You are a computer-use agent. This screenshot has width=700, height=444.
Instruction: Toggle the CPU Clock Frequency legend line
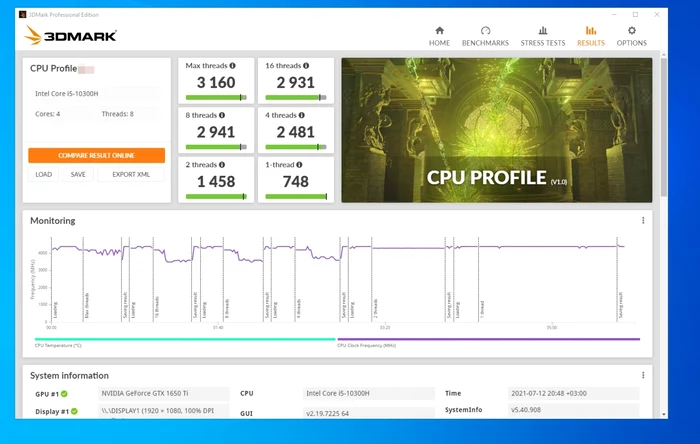(x=488, y=339)
